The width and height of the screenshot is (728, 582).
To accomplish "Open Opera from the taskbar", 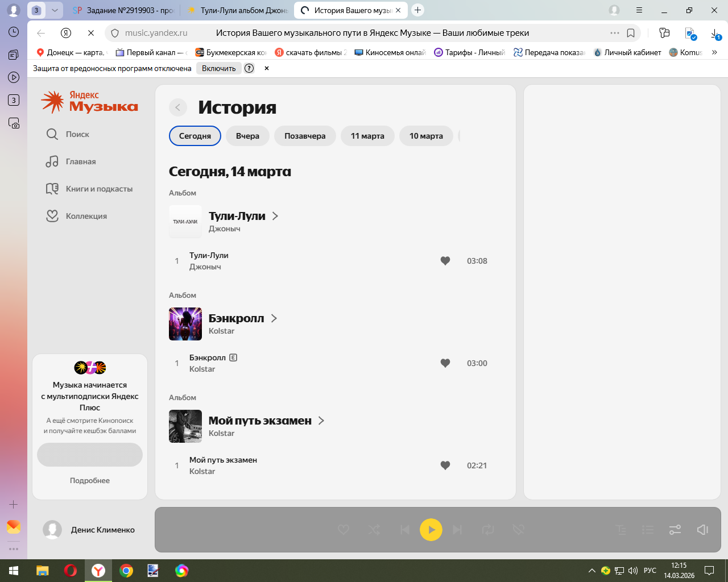I will coord(71,571).
